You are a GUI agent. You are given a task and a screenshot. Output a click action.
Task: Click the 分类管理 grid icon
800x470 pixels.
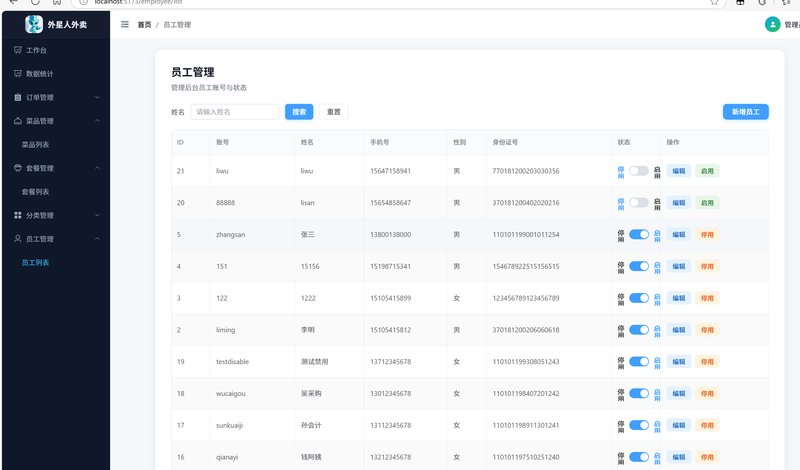18,215
